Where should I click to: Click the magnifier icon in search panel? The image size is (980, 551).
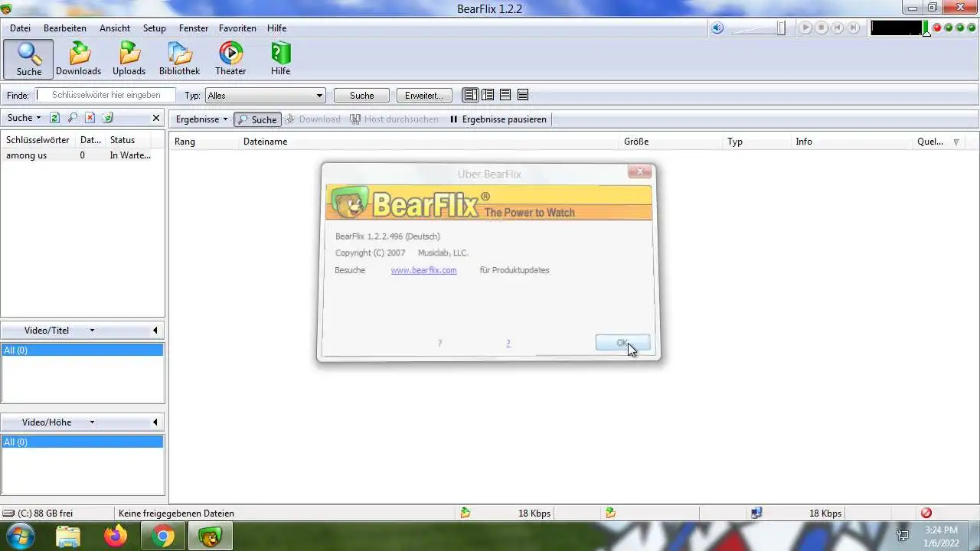(x=73, y=118)
